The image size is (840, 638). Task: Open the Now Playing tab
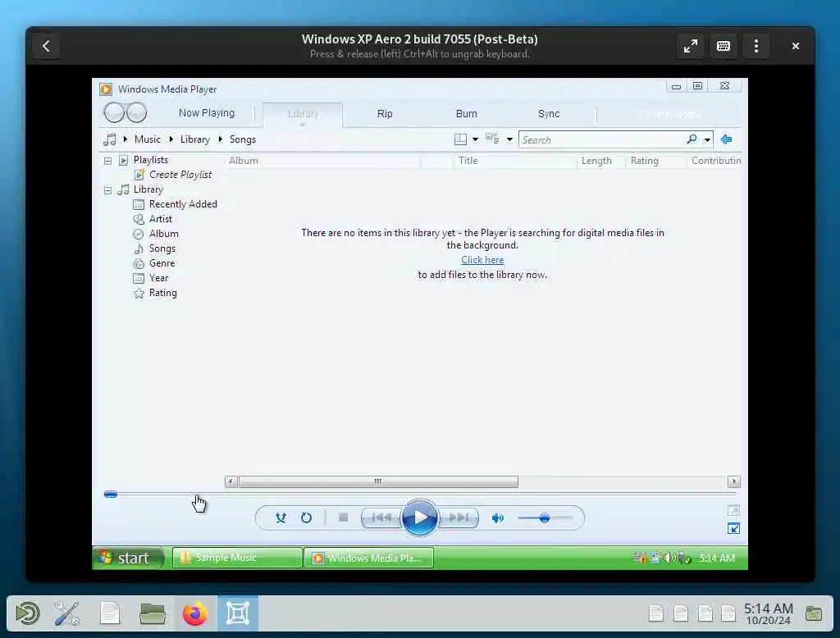206,112
